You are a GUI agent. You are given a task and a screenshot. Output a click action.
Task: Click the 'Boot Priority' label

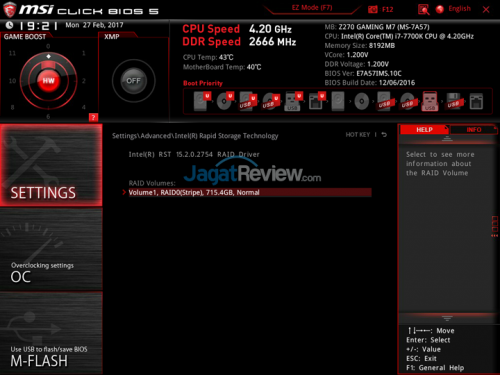[203, 83]
